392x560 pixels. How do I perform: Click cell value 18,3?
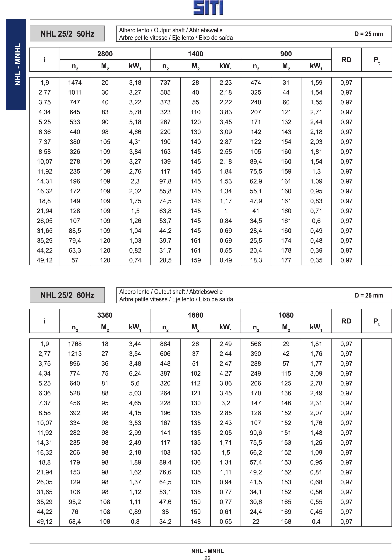pos(256,260)
